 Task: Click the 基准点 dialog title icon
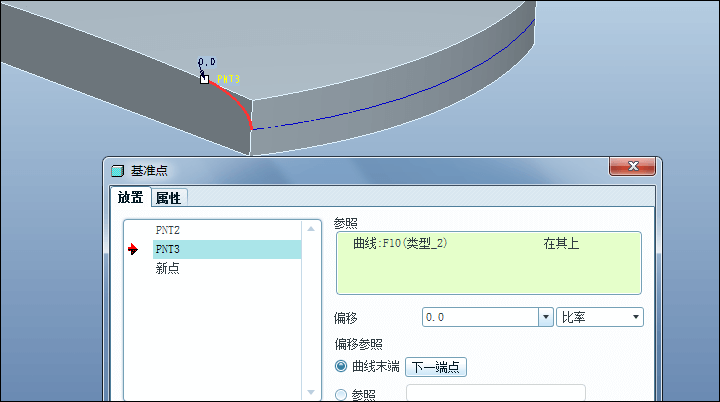coord(118,171)
